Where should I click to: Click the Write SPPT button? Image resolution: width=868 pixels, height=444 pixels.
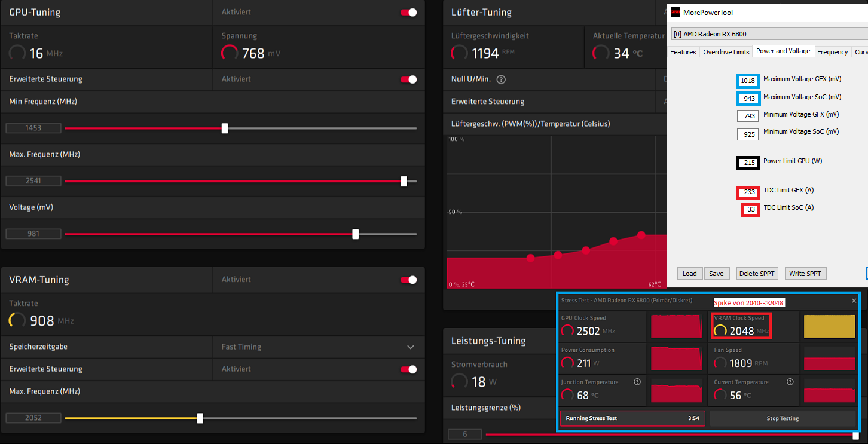805,274
